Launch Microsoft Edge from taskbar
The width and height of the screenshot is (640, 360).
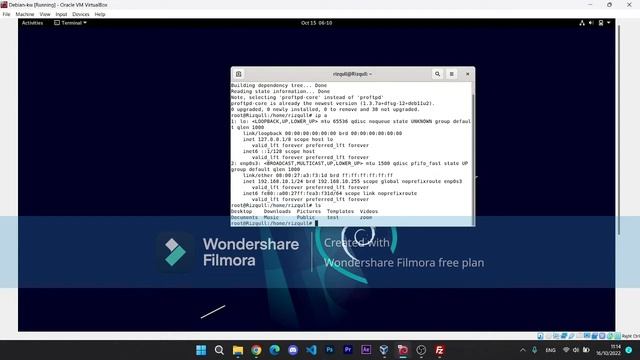[x=274, y=350]
